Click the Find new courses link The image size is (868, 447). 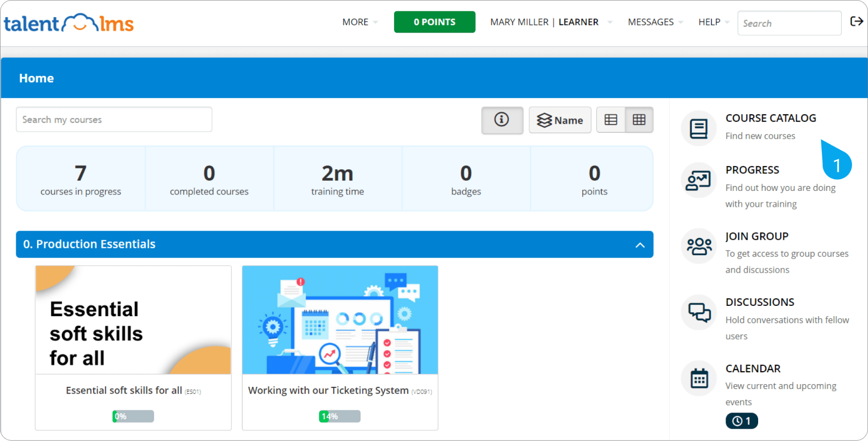(x=760, y=136)
